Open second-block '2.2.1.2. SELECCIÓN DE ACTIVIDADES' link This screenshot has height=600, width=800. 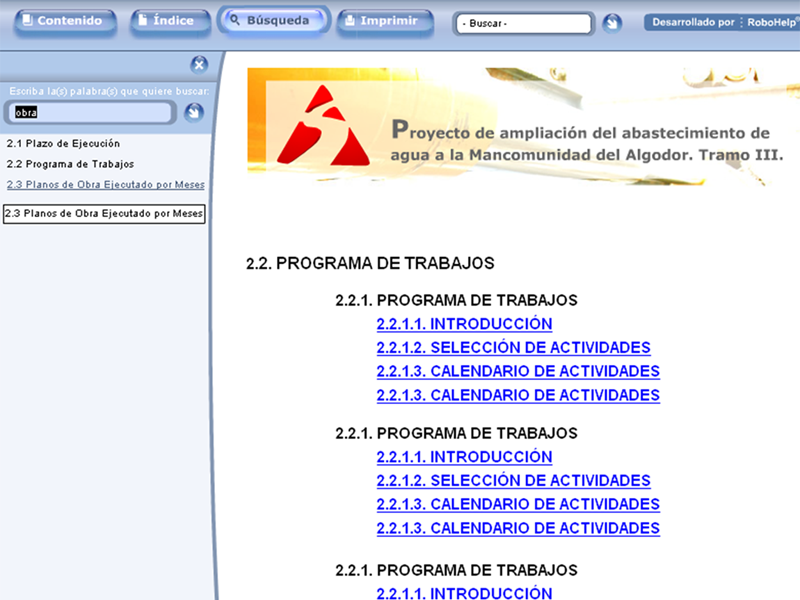coord(513,480)
